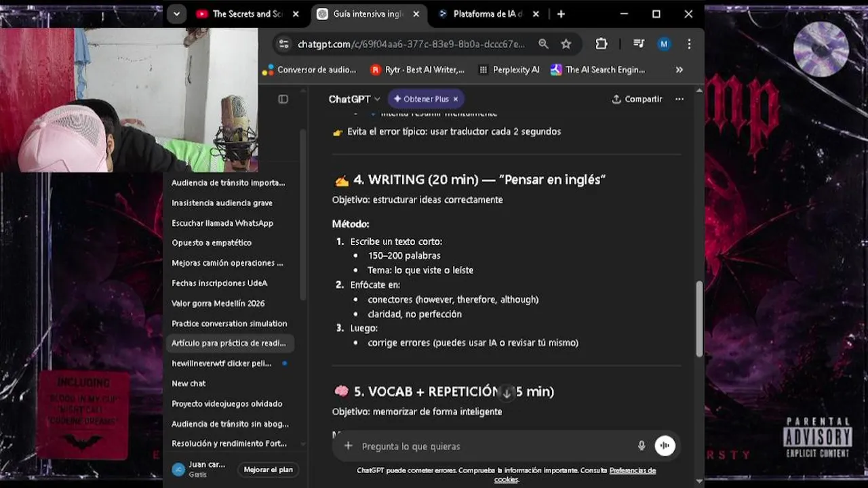Image resolution: width=868 pixels, height=488 pixels.
Task: Bookmark this page with the star icon
Action: [566, 44]
